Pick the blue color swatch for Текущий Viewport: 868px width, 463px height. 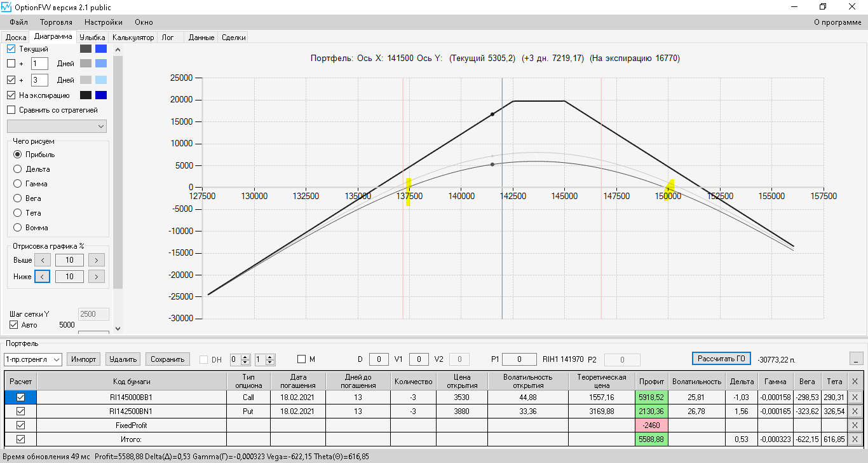[x=100, y=48]
